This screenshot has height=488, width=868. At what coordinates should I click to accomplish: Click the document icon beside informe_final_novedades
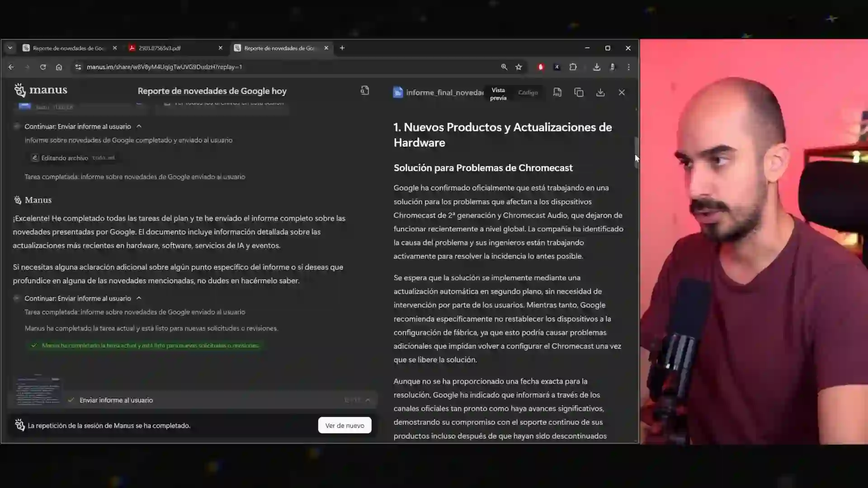point(398,92)
